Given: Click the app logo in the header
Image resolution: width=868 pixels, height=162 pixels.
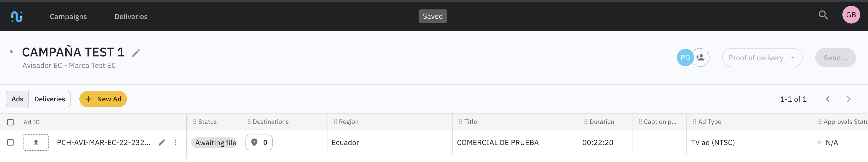Looking at the screenshot, I should point(16,16).
